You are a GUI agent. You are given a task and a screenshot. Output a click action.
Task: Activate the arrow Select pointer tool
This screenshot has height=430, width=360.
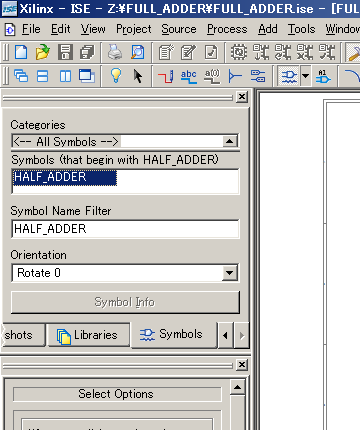pos(138,76)
